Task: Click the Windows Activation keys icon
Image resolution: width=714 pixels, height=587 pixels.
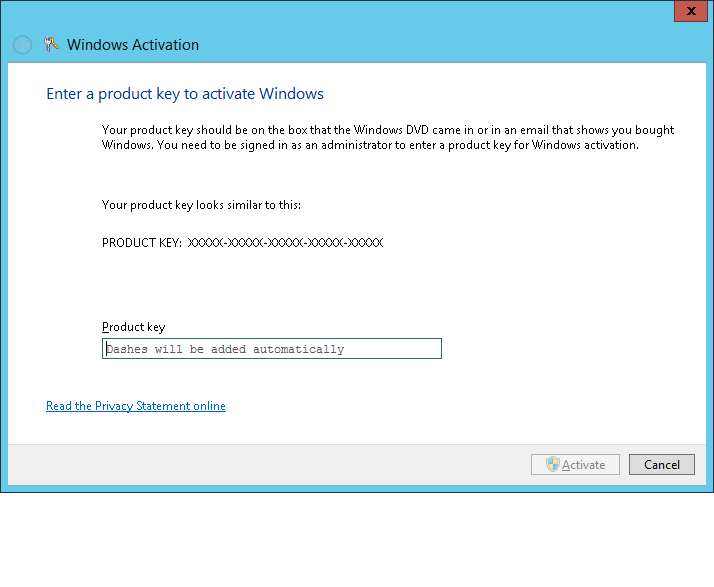Action: (x=52, y=45)
